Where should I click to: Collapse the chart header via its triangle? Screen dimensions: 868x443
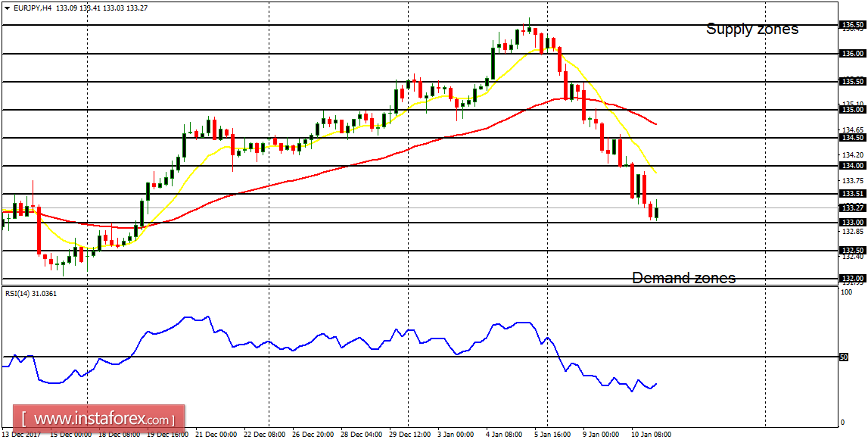pos(6,6)
